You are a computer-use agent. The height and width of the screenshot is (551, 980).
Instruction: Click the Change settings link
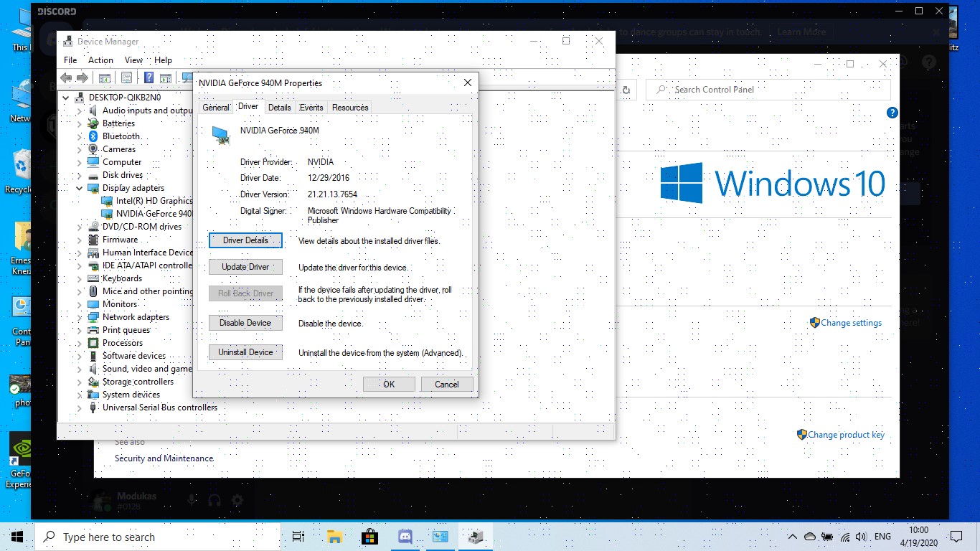coord(851,323)
